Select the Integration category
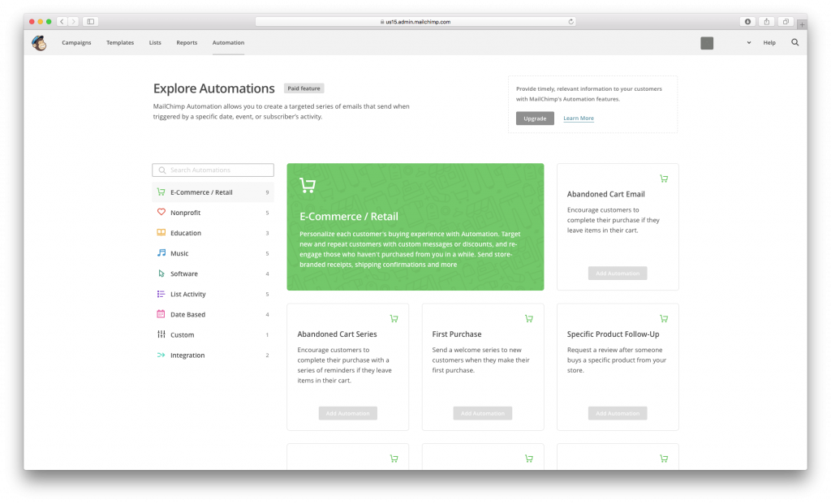The width and height of the screenshot is (831, 504). tap(213, 355)
